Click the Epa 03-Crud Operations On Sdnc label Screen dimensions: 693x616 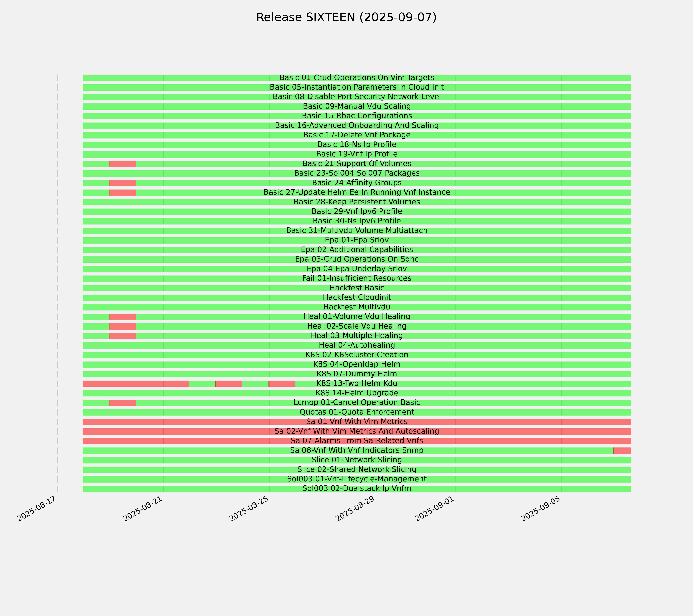pos(357,259)
